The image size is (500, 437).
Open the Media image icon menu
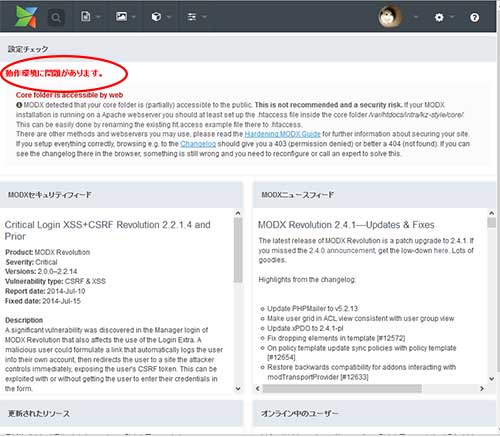[121, 16]
